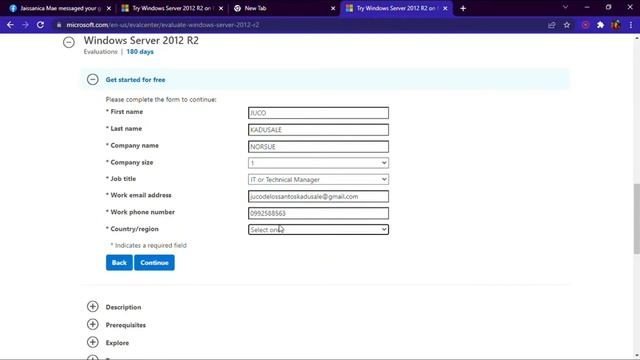The image size is (640, 360).
Task: Expand the Explore section
Action: pos(93,342)
